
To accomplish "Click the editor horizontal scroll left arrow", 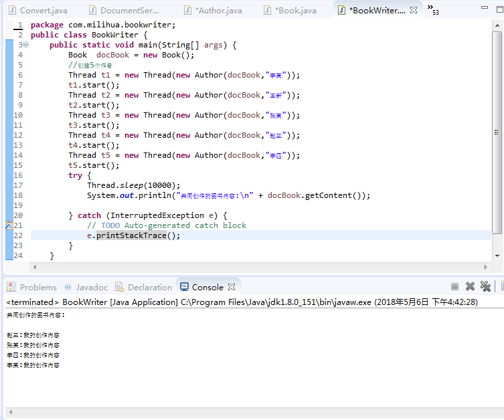I will (35, 267).
